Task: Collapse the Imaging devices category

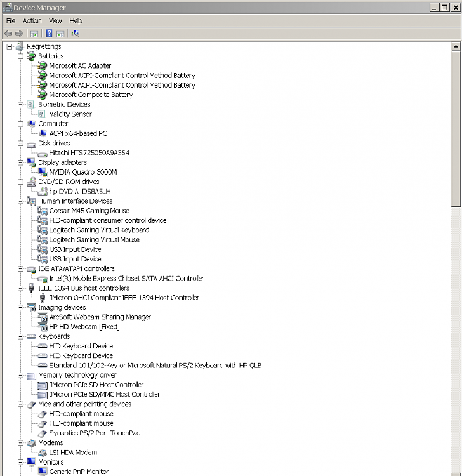Action: pos(20,308)
